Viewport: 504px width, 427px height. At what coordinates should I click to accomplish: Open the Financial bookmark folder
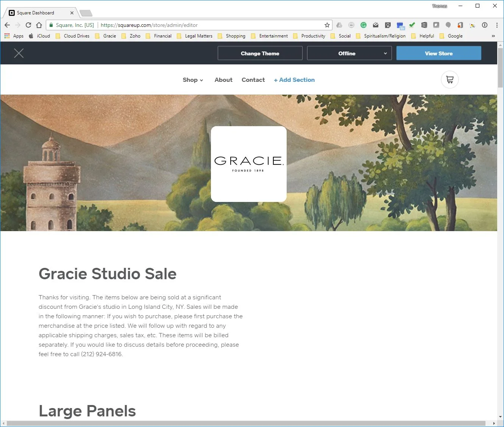[159, 36]
